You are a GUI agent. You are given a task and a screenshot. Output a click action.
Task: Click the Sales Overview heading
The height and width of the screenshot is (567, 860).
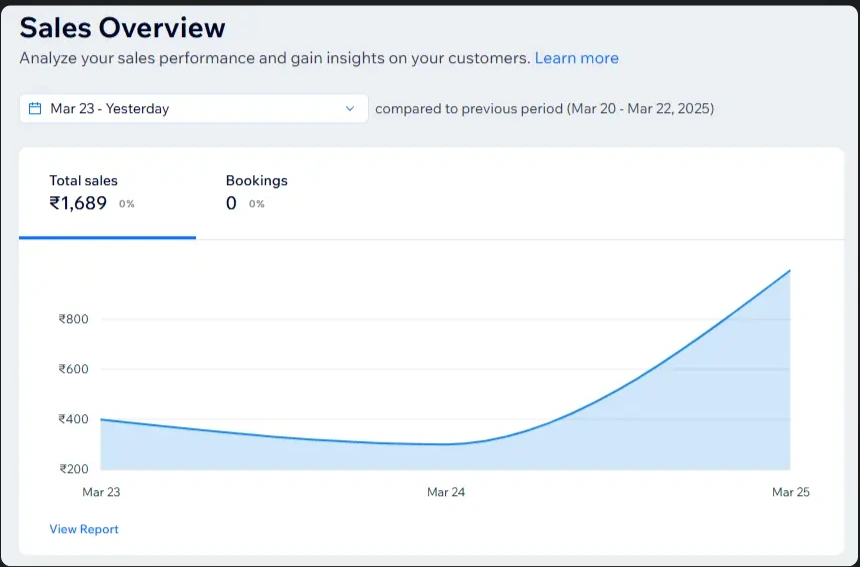[123, 27]
